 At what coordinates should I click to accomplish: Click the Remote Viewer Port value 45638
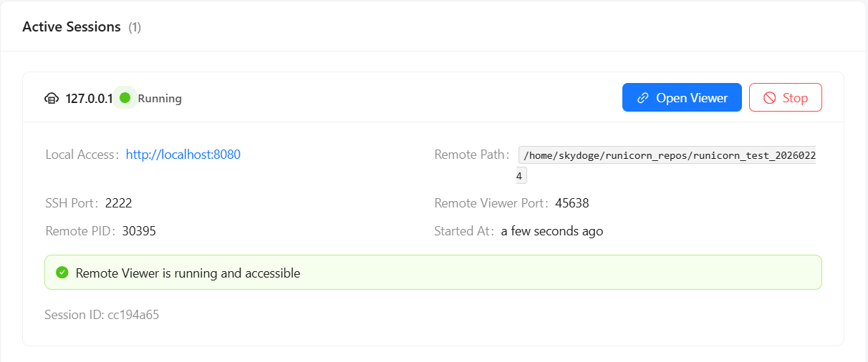[x=572, y=203]
